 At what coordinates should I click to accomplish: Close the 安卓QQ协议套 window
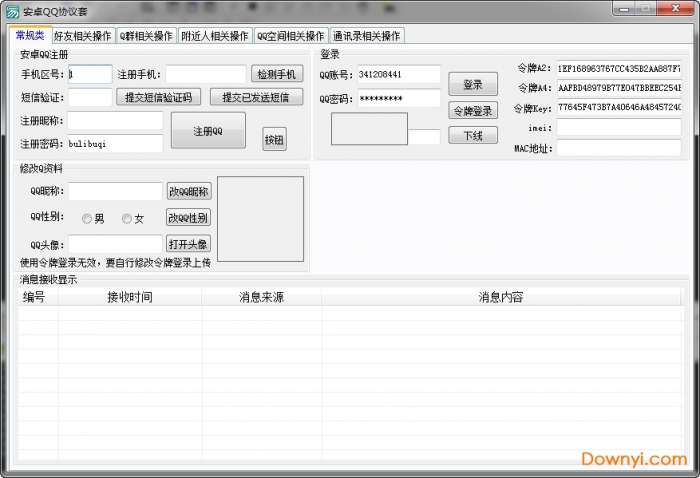[676, 8]
